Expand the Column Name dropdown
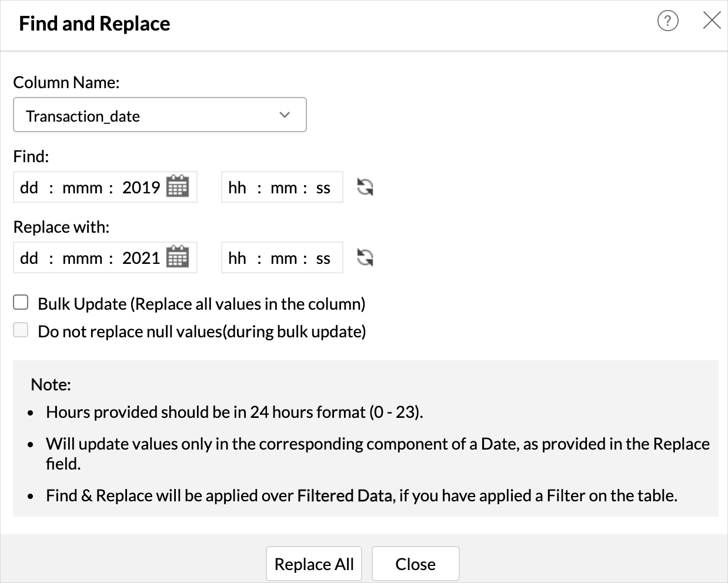This screenshot has height=583, width=728. 159,115
